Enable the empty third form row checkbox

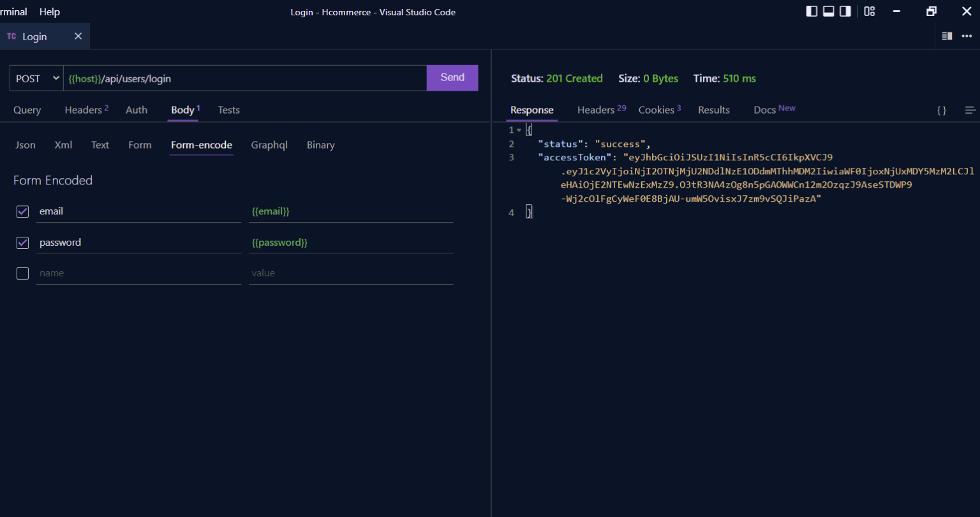[22, 273]
